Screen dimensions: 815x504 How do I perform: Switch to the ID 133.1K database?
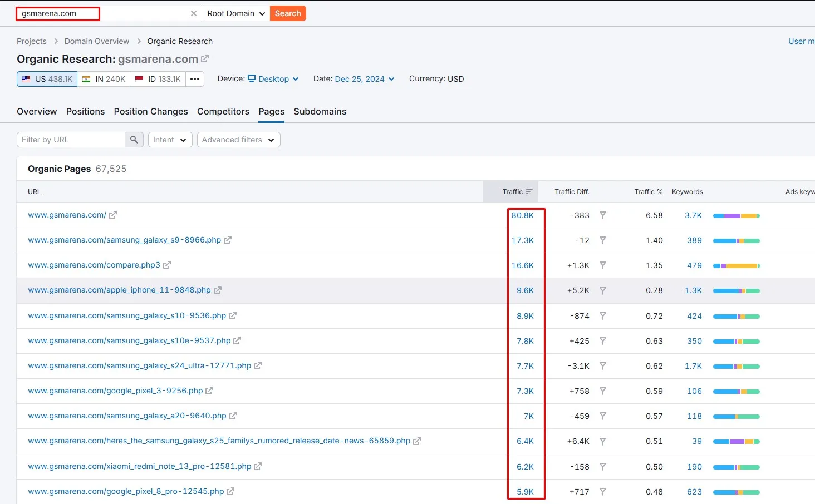[158, 79]
